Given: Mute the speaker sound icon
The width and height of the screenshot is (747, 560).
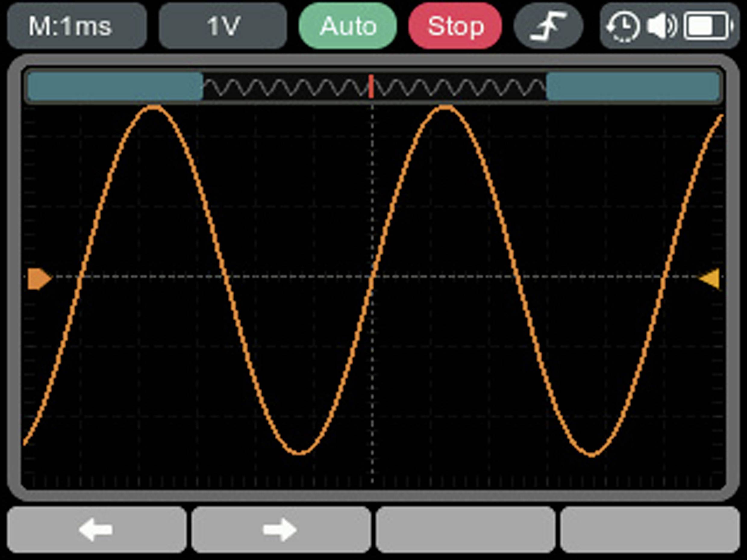Looking at the screenshot, I should (x=661, y=26).
